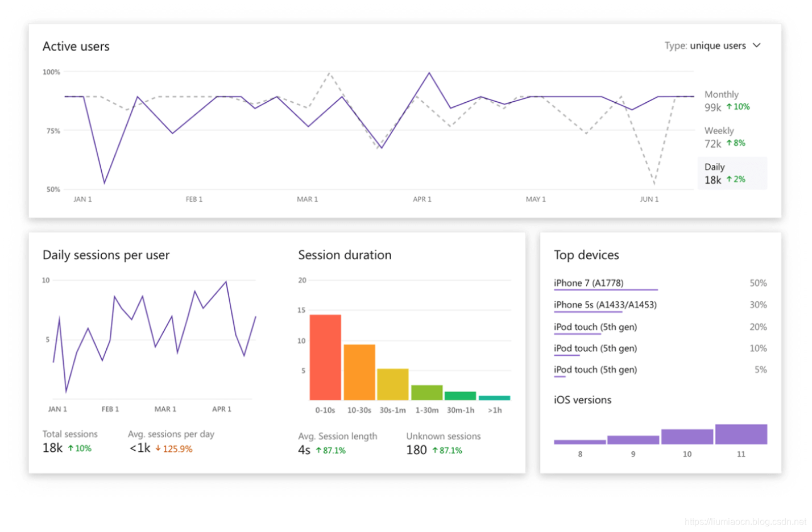The width and height of the screenshot is (812, 532).
Task: Click the iPod touch (5th gen) 5% row
Action: coord(661,370)
